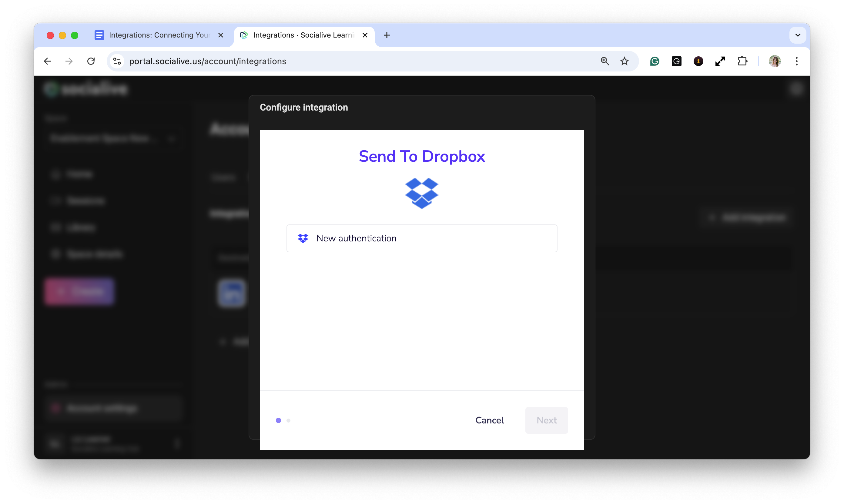Switch to Integrations: Connecting Your tab
Viewport: 844px width, 504px height.
(x=159, y=35)
